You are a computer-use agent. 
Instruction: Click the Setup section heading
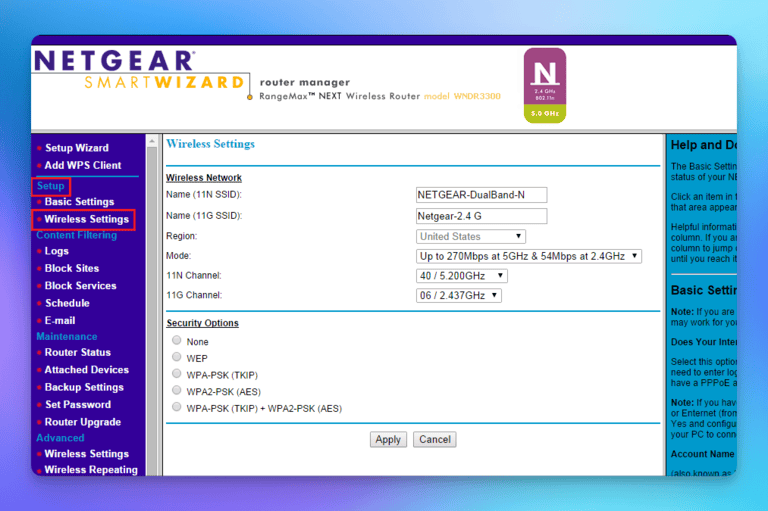pos(50,186)
